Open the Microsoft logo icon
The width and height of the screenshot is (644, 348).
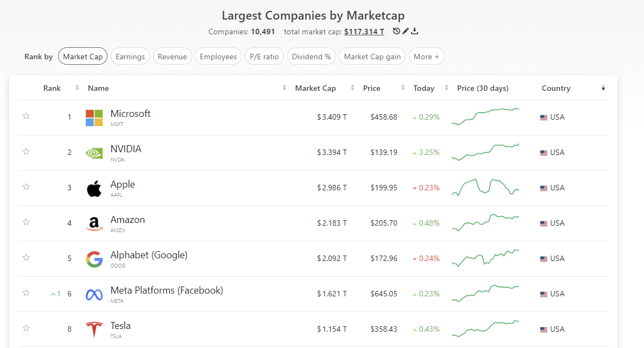[x=94, y=118]
